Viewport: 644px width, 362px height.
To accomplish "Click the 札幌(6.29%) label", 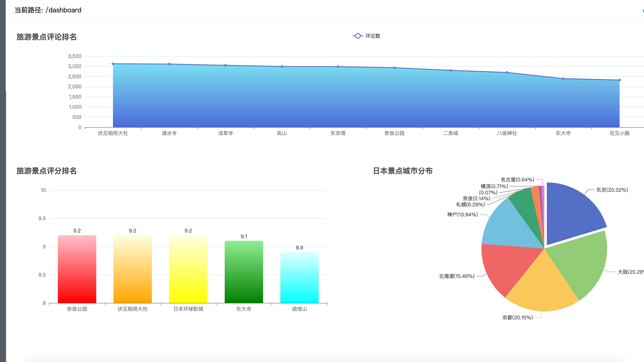I will (x=471, y=205).
